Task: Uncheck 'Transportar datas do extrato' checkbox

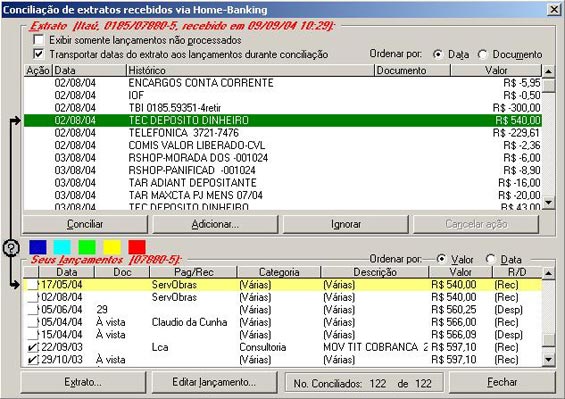Action: pos(39,54)
